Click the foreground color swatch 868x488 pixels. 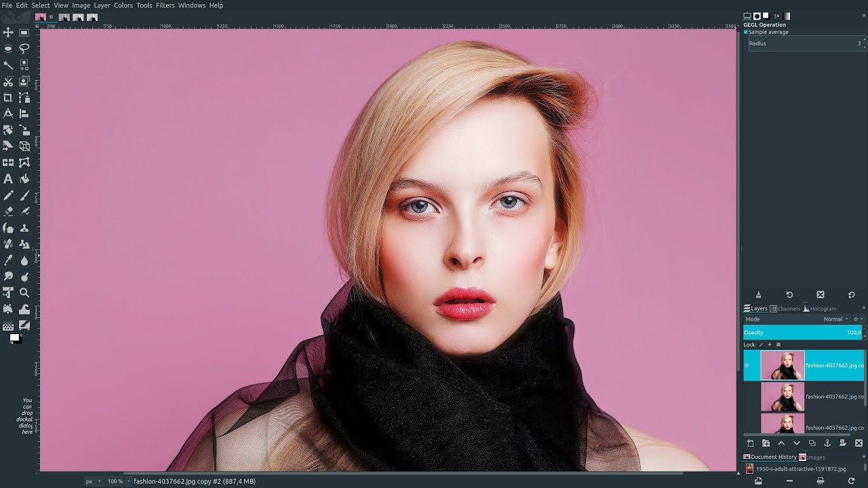(x=14, y=338)
